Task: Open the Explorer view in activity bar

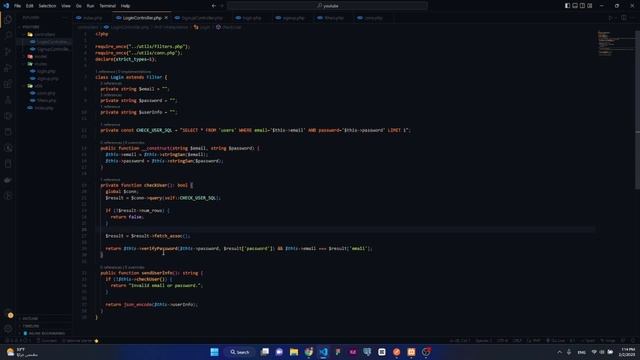Action: [8, 20]
